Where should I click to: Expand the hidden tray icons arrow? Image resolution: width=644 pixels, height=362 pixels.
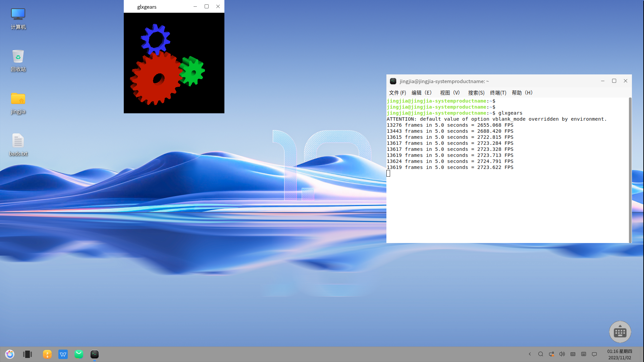click(530, 354)
